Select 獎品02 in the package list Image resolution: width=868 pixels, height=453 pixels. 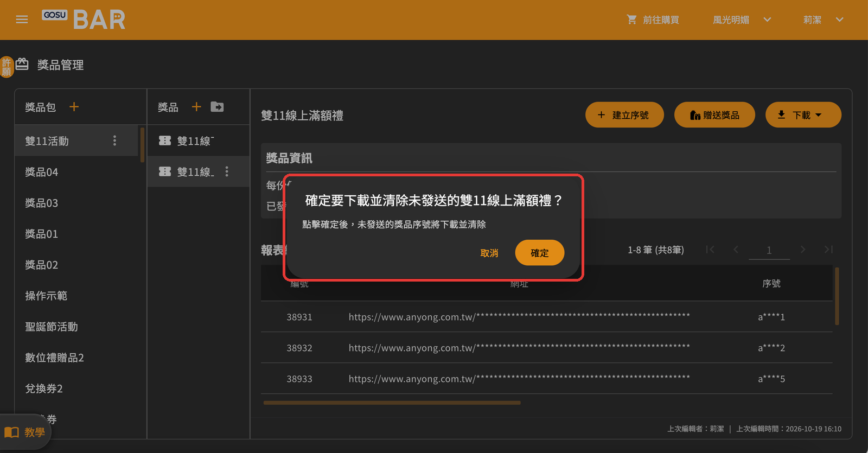tap(76, 265)
